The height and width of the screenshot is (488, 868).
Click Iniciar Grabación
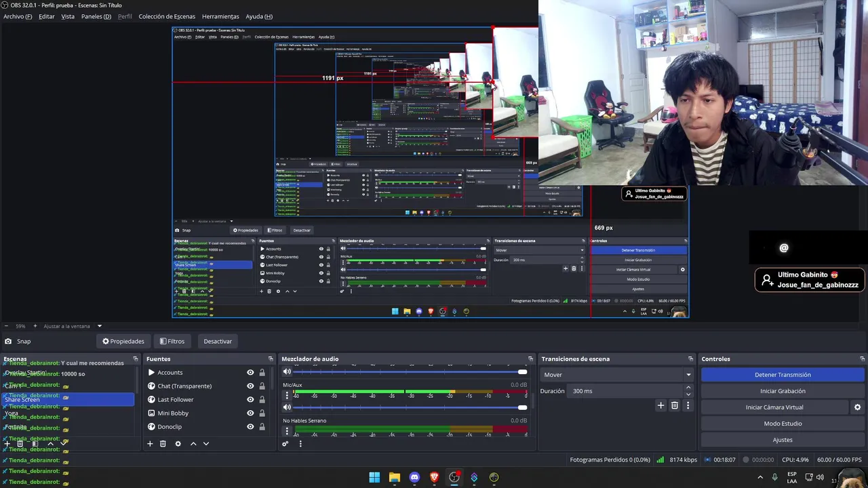[783, 391]
